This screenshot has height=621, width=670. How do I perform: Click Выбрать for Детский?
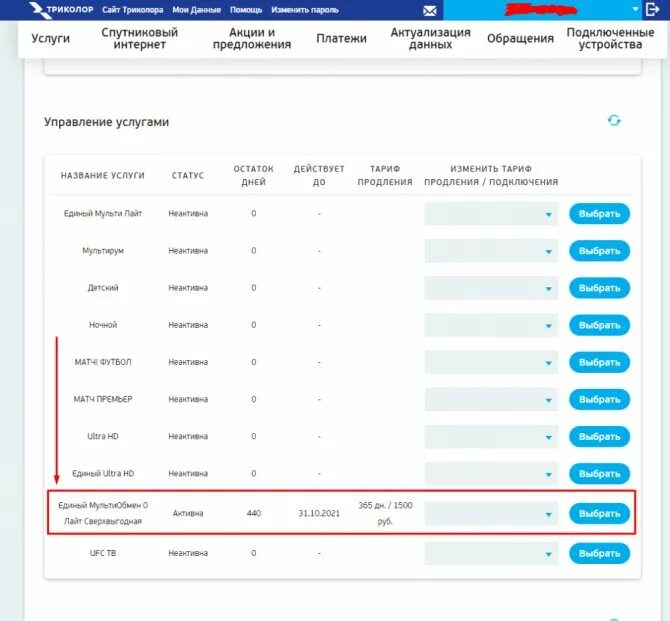(599, 288)
